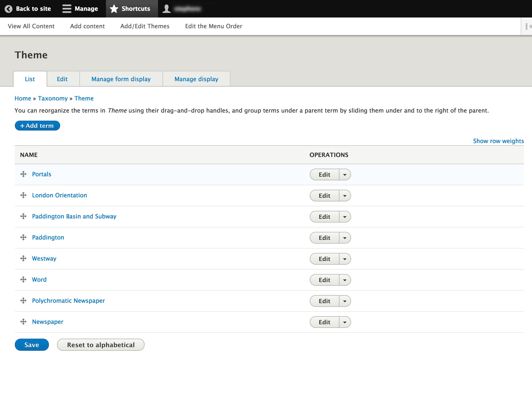Open the Manage display tab
This screenshot has width=532, height=414.
[x=196, y=79]
